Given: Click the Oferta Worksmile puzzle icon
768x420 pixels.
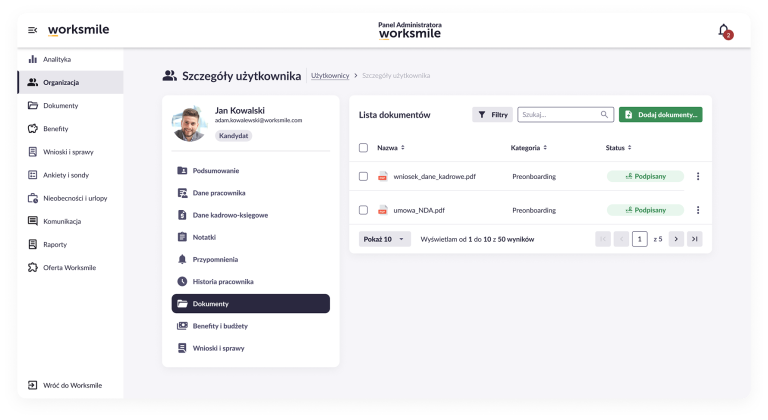Looking at the screenshot, I should tap(33, 268).
